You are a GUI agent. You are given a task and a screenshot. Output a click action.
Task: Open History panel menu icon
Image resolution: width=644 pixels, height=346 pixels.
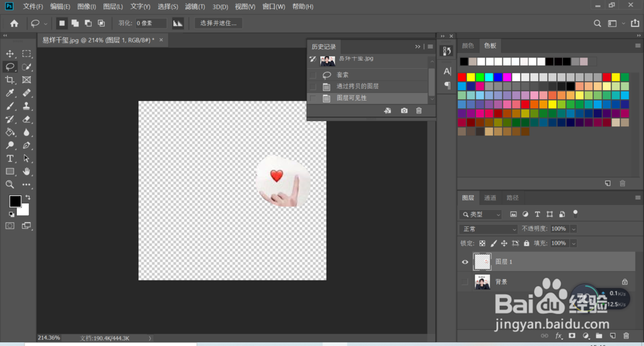[430, 46]
